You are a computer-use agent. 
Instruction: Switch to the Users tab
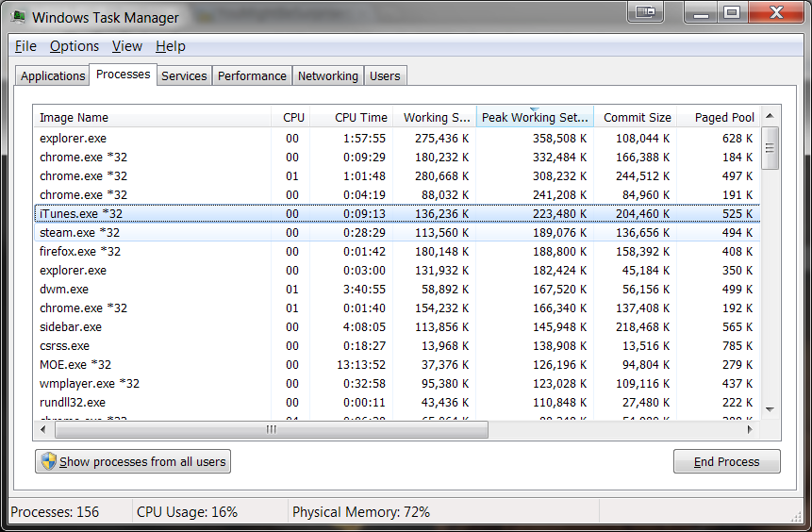[385, 76]
